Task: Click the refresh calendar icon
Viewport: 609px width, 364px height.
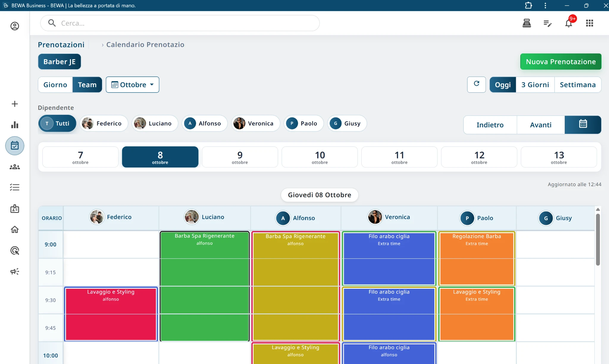Action: click(x=476, y=84)
